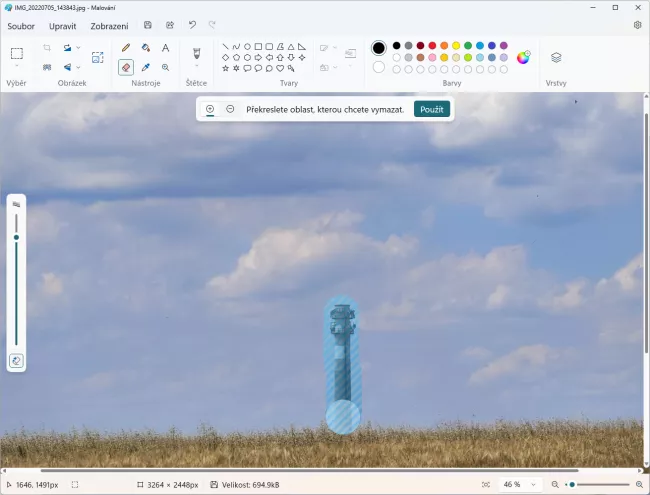Click the Undo arrow in title bar
The width and height of the screenshot is (650, 495).
(191, 25)
